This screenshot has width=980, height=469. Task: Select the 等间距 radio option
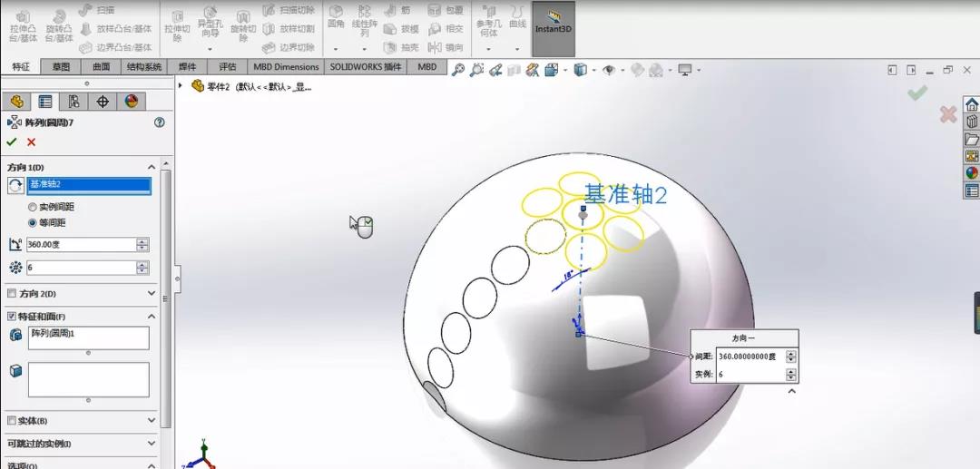click(33, 223)
